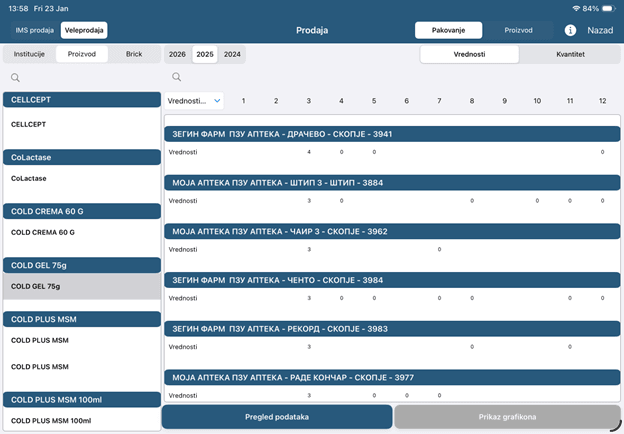The width and height of the screenshot is (624, 434).
Task: Open the Vrednosti dropdown selector
Action: (x=194, y=101)
